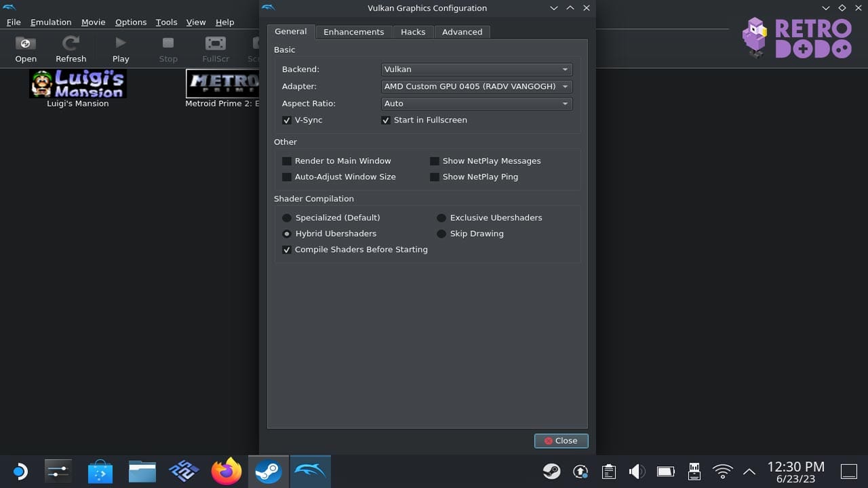Select the Luigi's Mansion game thumbnail
Viewport: 868px width, 488px height.
(x=78, y=83)
